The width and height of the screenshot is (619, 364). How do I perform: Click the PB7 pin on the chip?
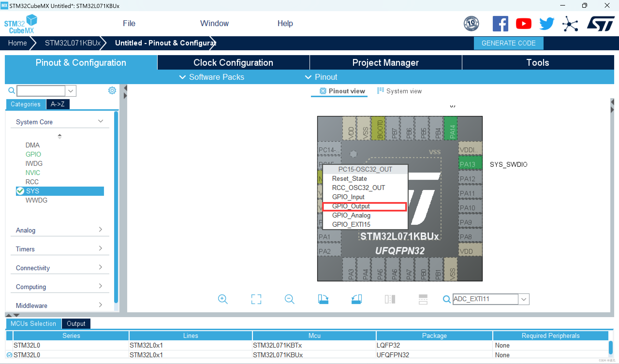[392, 128]
